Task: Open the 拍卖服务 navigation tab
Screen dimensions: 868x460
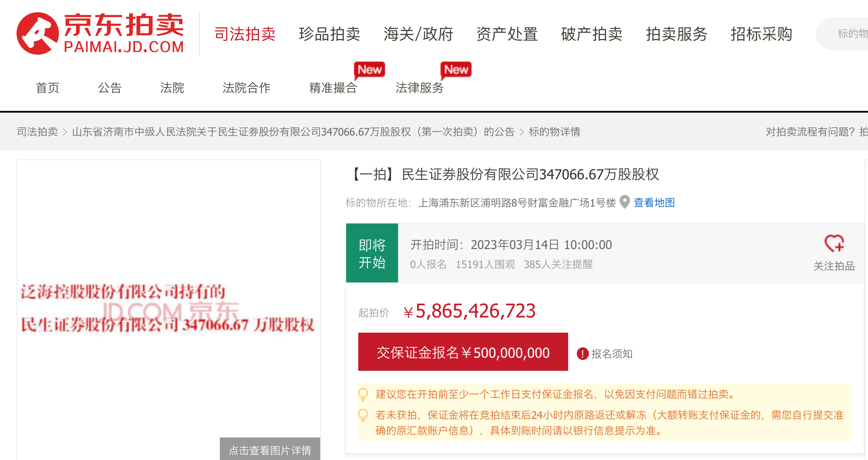Action: [677, 34]
